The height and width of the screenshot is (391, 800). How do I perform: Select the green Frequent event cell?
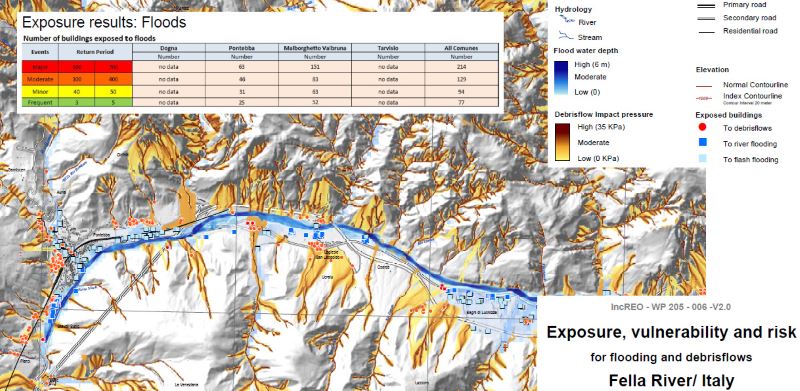[x=40, y=102]
